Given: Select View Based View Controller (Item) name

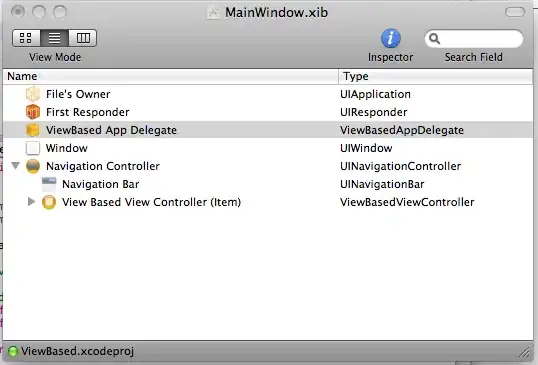Looking at the screenshot, I should coord(152,202).
